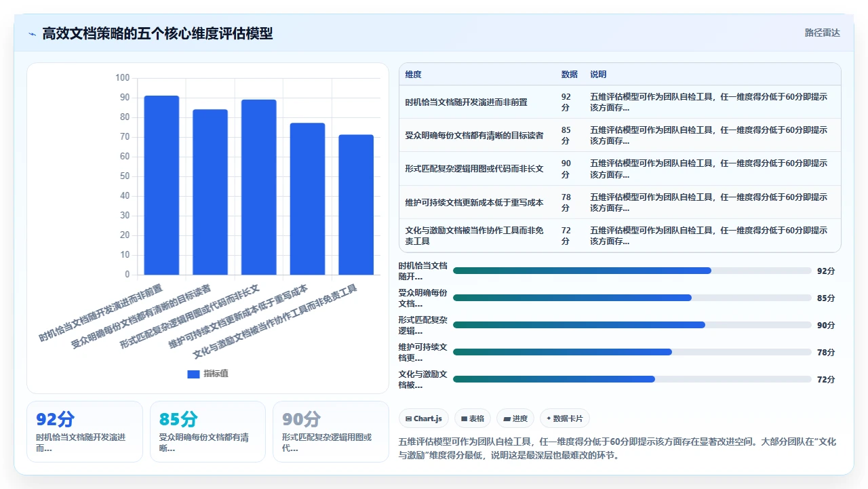Click the 说明 column header
Image resolution: width=868 pixels, height=489 pixels.
tap(598, 75)
